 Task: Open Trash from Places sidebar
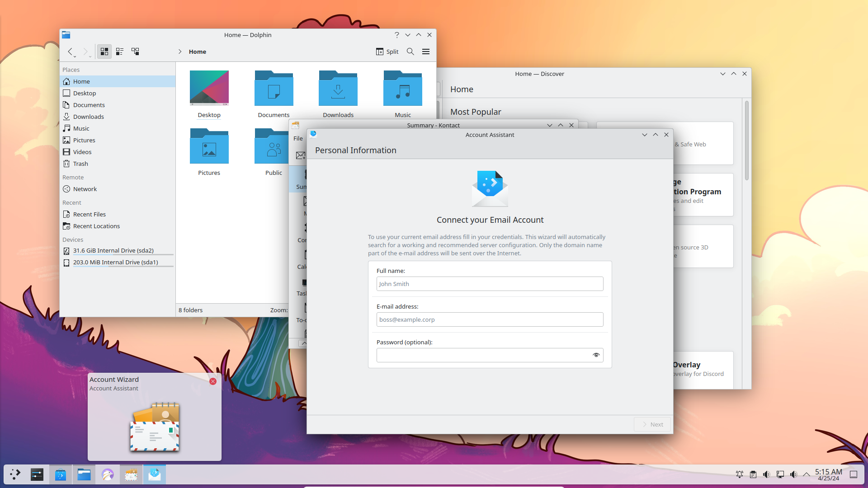118,164
